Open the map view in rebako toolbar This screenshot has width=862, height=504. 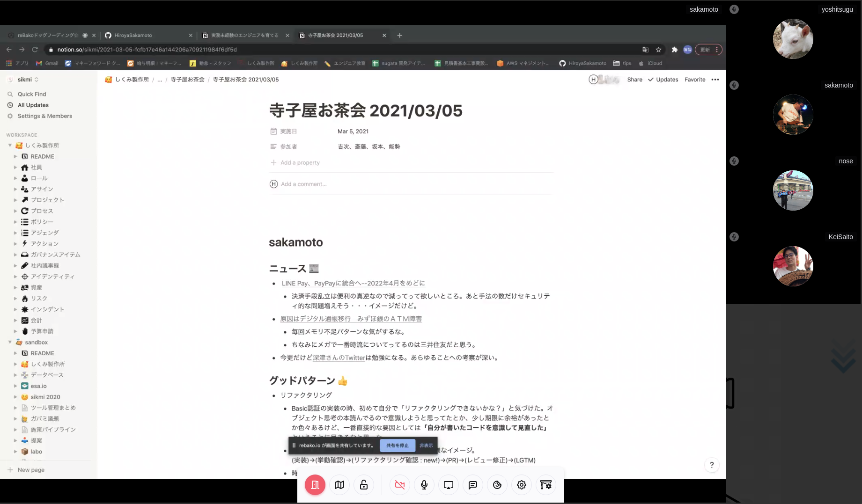339,485
